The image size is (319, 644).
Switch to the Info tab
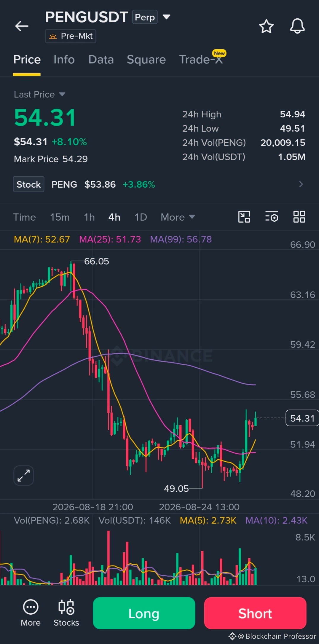64,60
